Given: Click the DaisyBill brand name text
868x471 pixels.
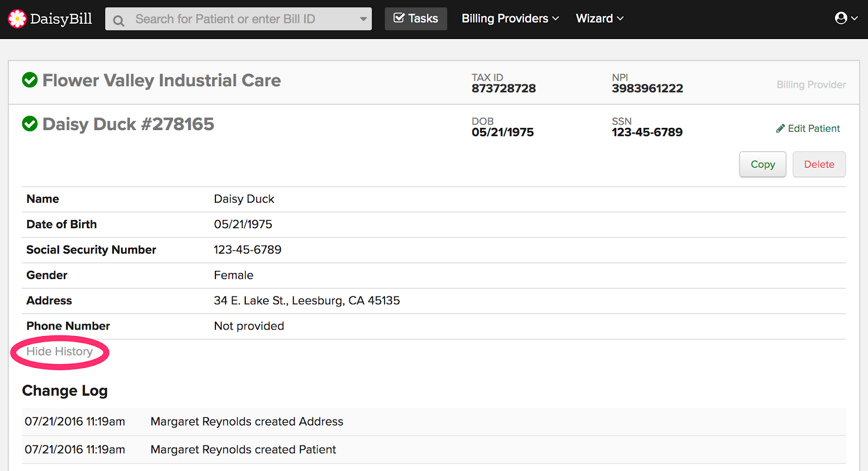Looking at the screenshot, I should click(61, 19).
